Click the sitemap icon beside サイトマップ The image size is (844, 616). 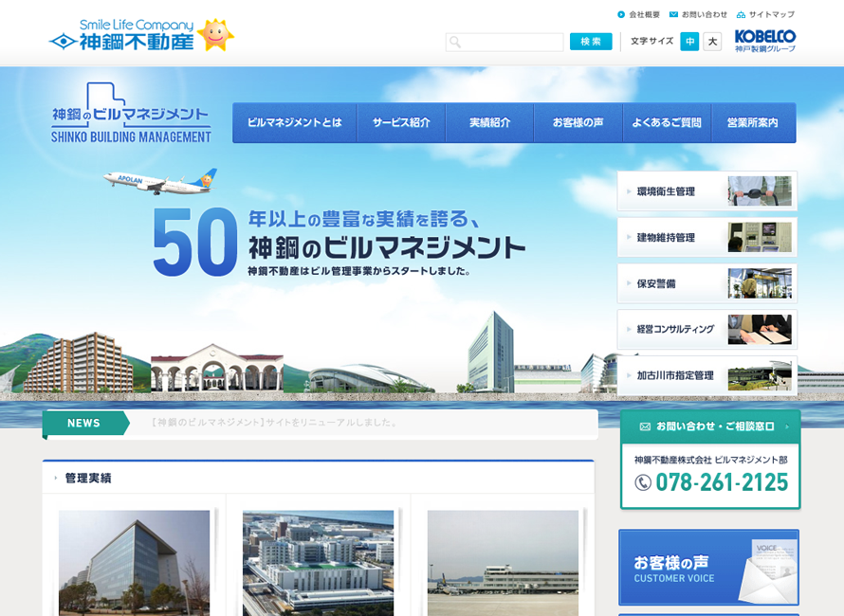click(x=742, y=14)
